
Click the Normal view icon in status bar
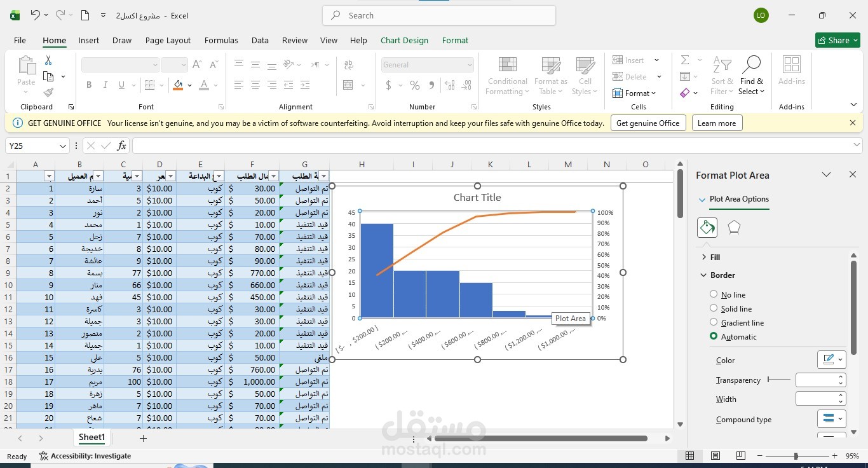(x=689, y=456)
